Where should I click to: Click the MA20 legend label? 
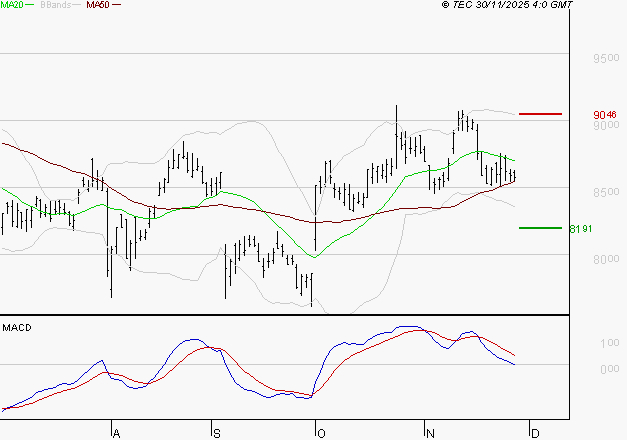[x=12, y=5]
